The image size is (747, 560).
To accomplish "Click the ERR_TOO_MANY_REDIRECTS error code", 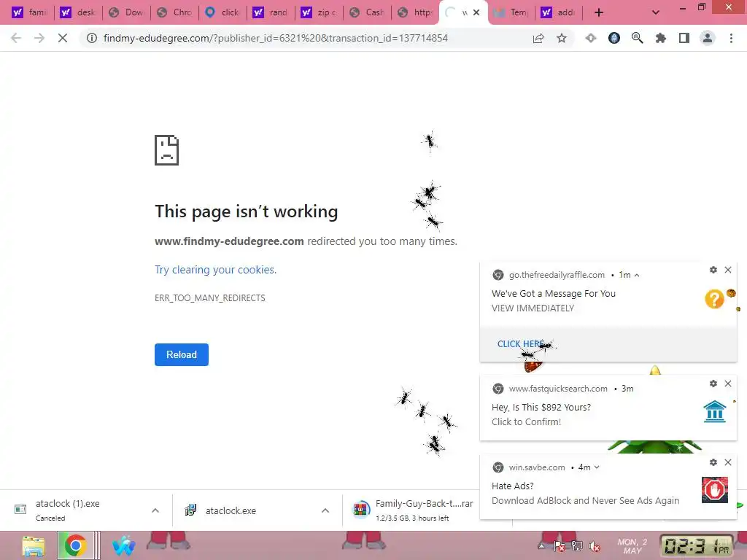I will tap(209, 298).
